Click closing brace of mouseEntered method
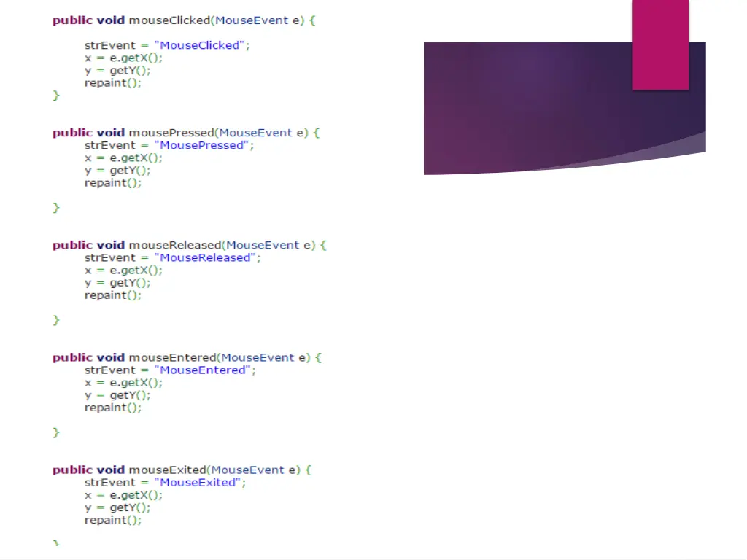The width and height of the screenshot is (747, 560). pyautogui.click(x=55, y=432)
